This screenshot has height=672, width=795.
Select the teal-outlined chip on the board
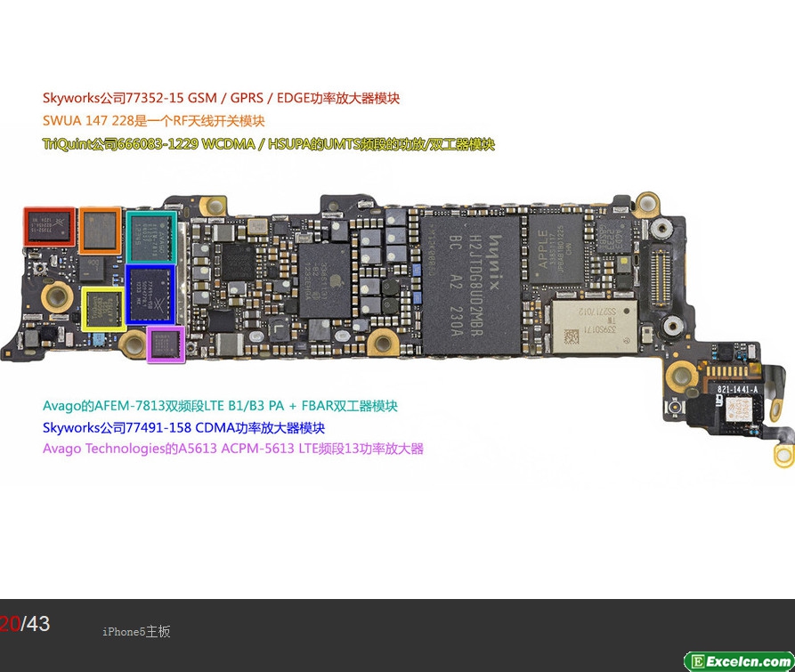point(152,237)
